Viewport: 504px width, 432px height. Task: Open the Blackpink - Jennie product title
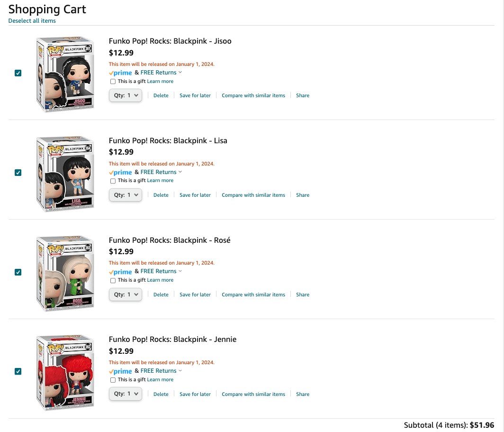coord(172,340)
